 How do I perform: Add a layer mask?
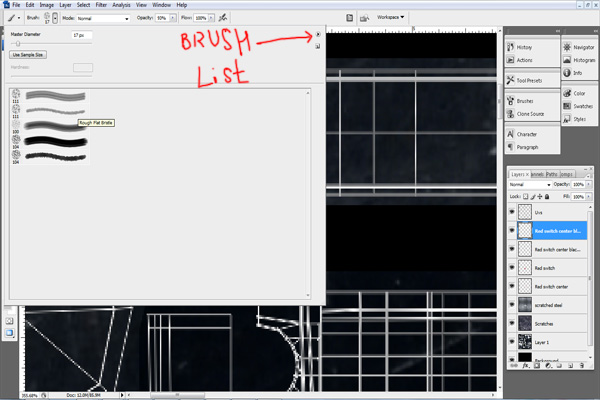537,366
